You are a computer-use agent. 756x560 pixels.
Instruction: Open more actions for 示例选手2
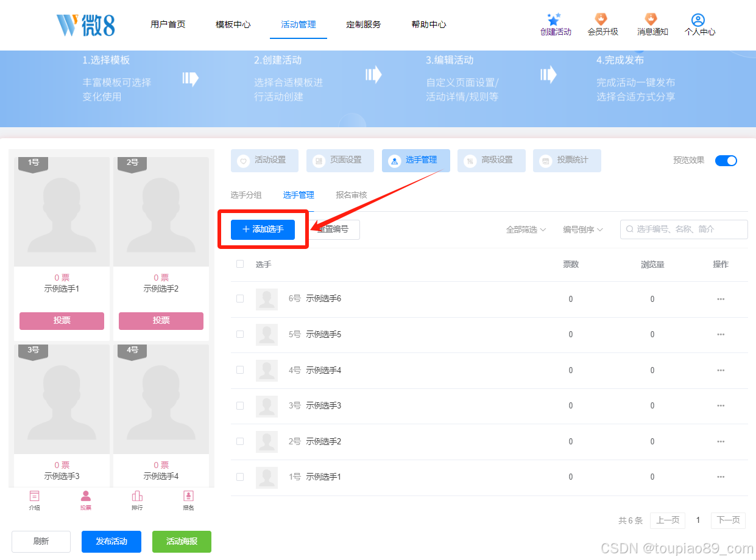tap(721, 441)
